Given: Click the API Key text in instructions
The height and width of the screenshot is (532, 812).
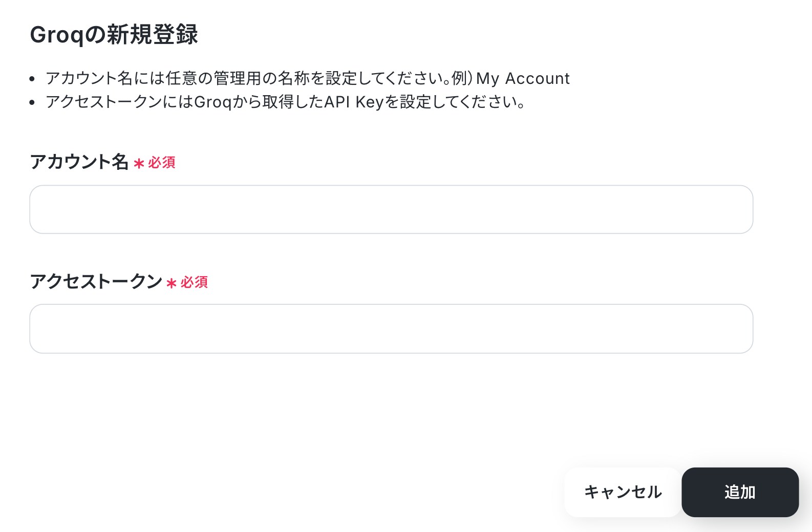Looking at the screenshot, I should (x=354, y=102).
